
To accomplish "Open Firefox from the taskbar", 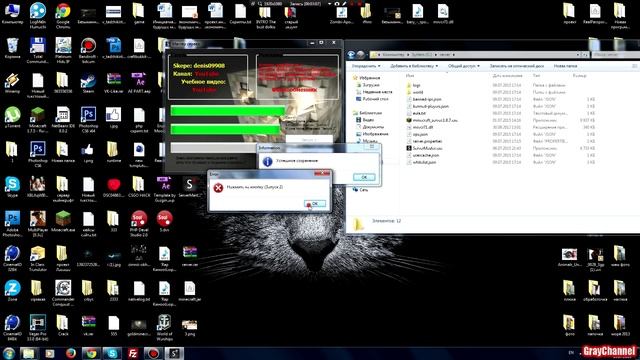I will point(71,353).
